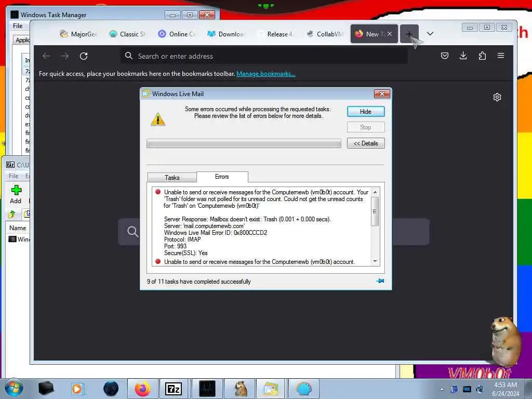Open the blue shell taskbar icon
Viewport: 532px width, 399px height.
[303, 389]
